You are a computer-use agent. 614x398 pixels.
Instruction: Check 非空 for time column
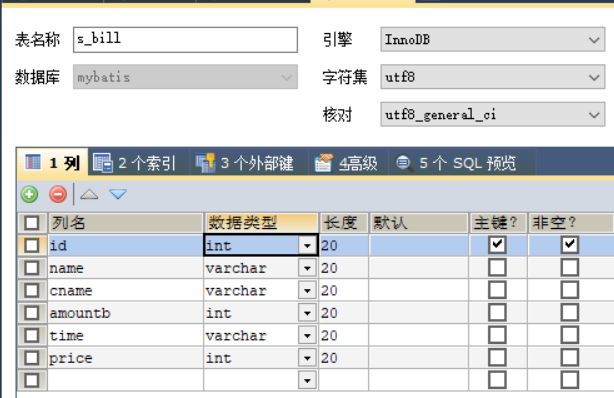point(569,336)
